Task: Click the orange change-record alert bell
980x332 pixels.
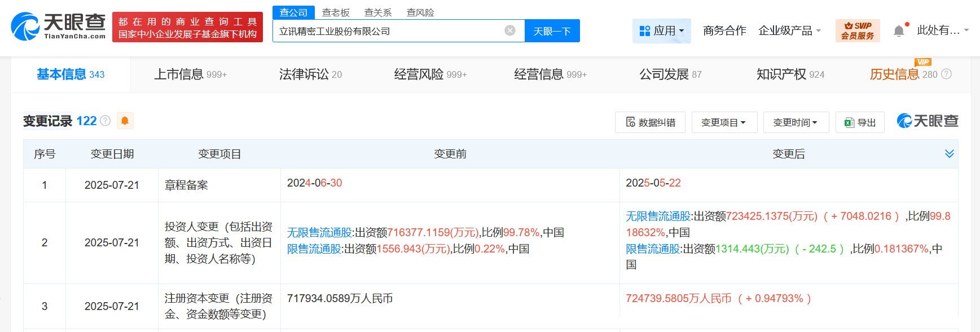Action: click(x=125, y=121)
